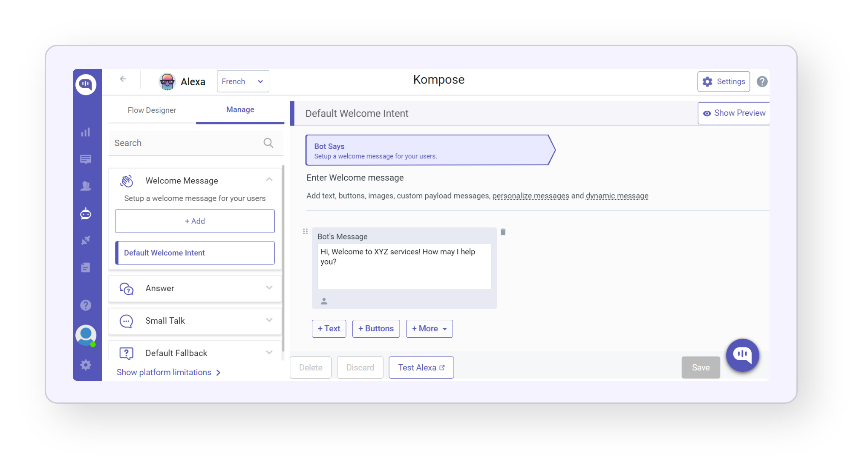Expand the Answer section

click(268, 288)
